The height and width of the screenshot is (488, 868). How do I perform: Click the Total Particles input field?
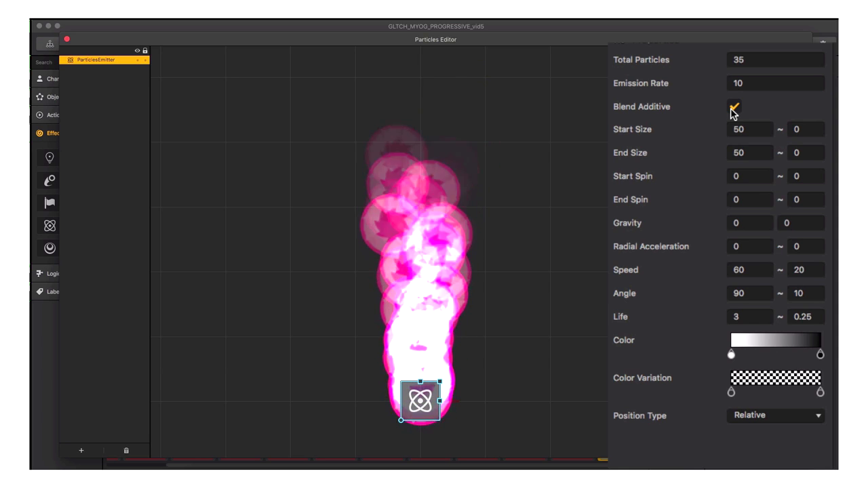[776, 60]
